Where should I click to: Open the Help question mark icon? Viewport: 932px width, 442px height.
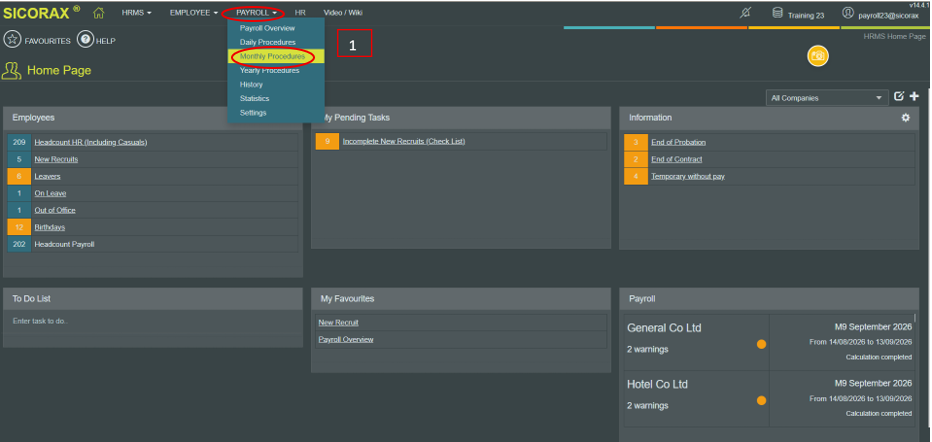pos(85,40)
